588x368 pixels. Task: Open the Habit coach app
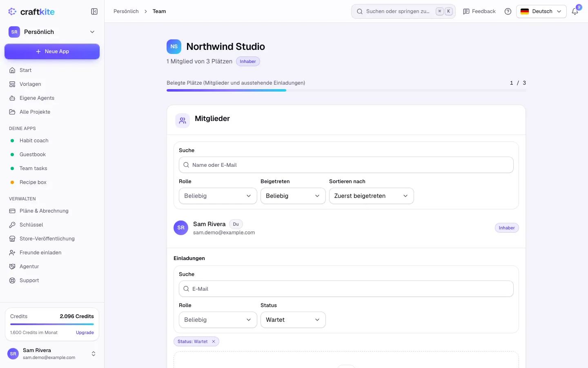(x=52, y=141)
